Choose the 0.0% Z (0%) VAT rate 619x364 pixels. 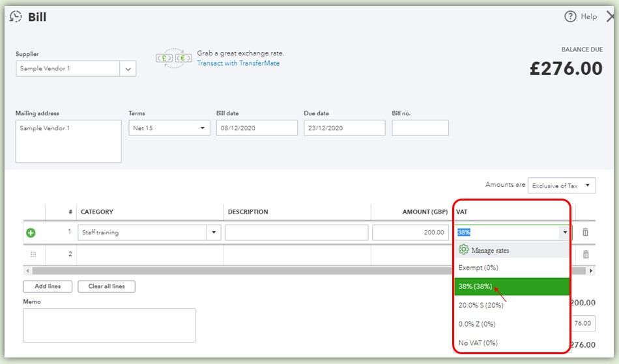[511, 324]
